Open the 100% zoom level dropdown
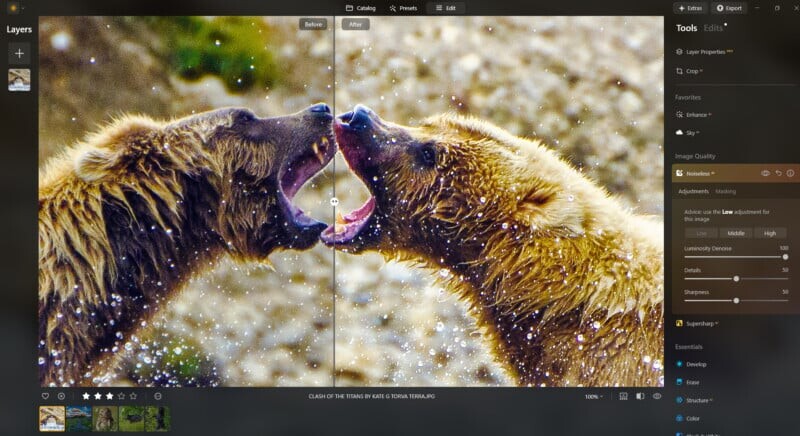The height and width of the screenshot is (436, 800). point(593,397)
